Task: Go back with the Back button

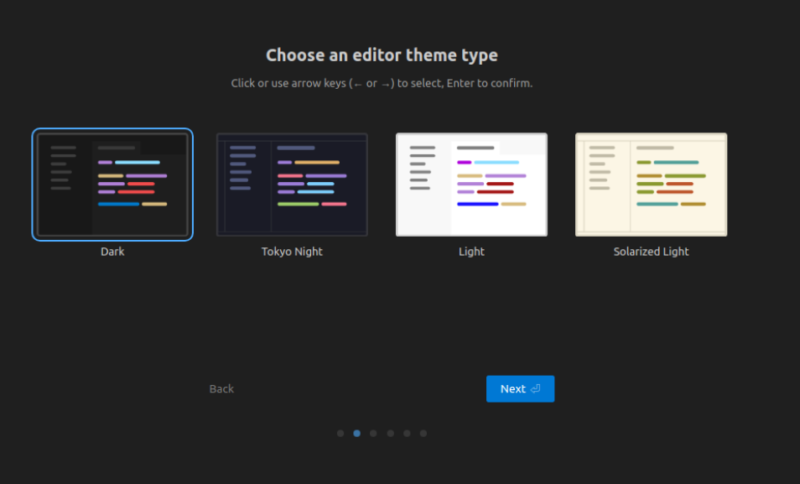Action: click(x=221, y=389)
